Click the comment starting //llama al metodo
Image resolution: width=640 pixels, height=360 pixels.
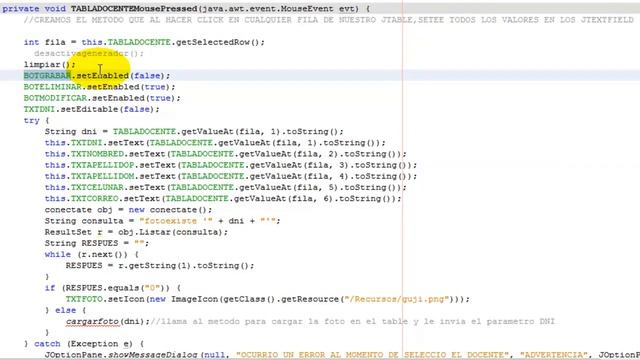click(x=353, y=322)
